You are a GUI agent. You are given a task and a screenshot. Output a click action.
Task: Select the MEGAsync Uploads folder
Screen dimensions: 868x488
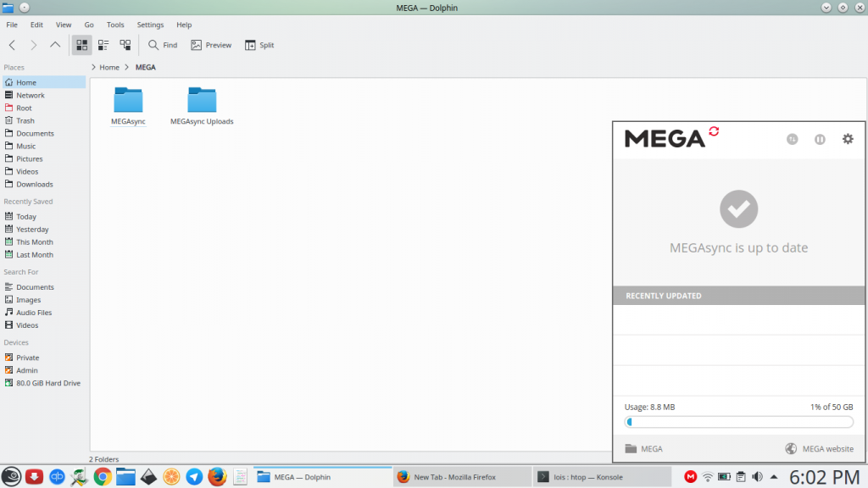coord(202,106)
